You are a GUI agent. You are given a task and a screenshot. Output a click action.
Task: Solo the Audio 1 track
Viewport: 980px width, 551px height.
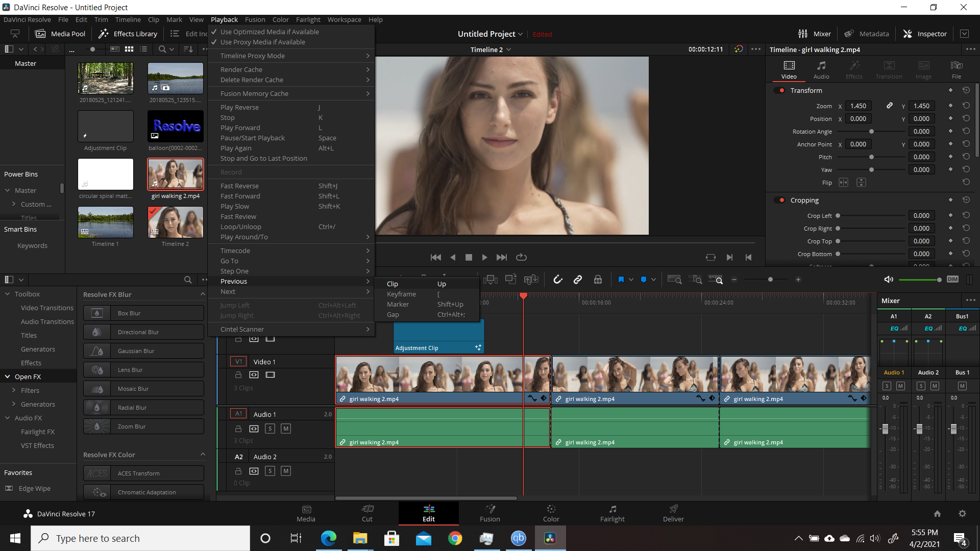[270, 429]
